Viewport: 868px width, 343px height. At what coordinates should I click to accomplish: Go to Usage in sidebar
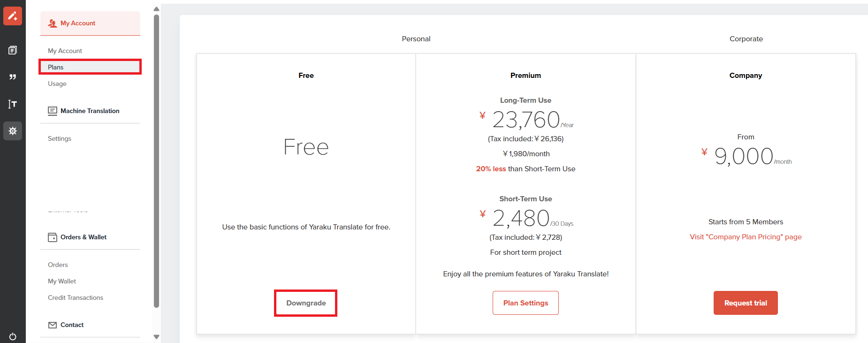tap(57, 84)
